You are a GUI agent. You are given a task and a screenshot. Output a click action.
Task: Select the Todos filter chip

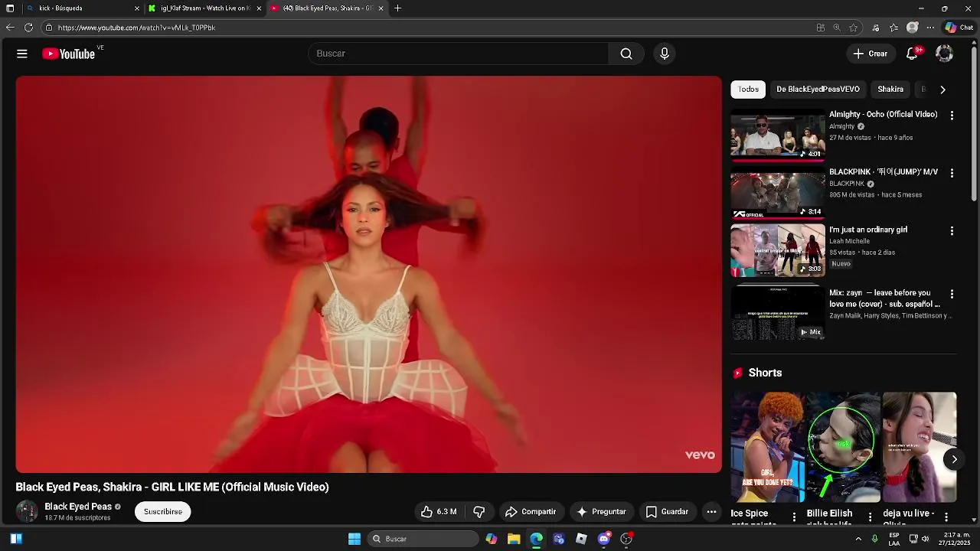point(748,90)
